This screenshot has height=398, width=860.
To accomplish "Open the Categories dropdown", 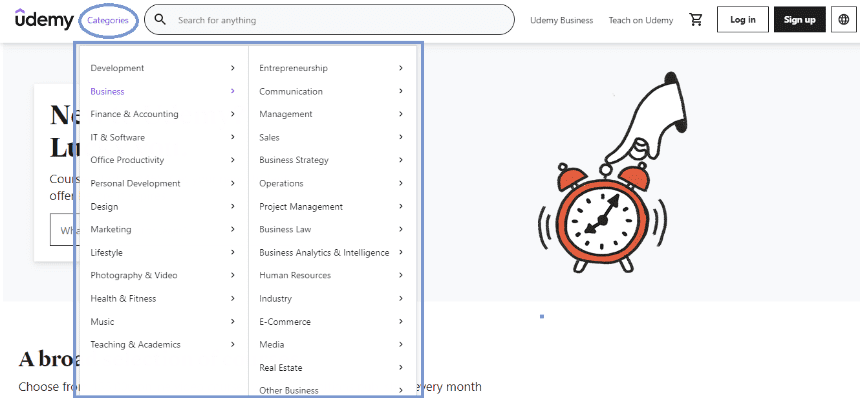I will (x=108, y=20).
